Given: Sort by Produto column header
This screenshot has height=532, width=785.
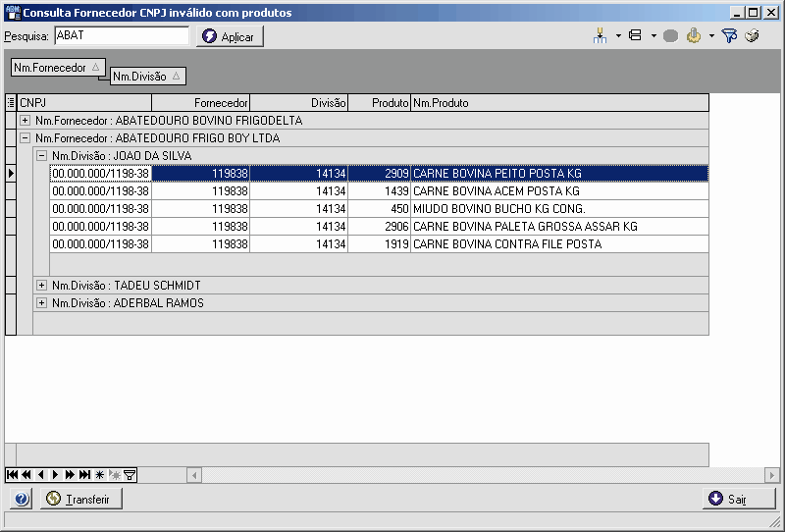Looking at the screenshot, I should (379, 103).
